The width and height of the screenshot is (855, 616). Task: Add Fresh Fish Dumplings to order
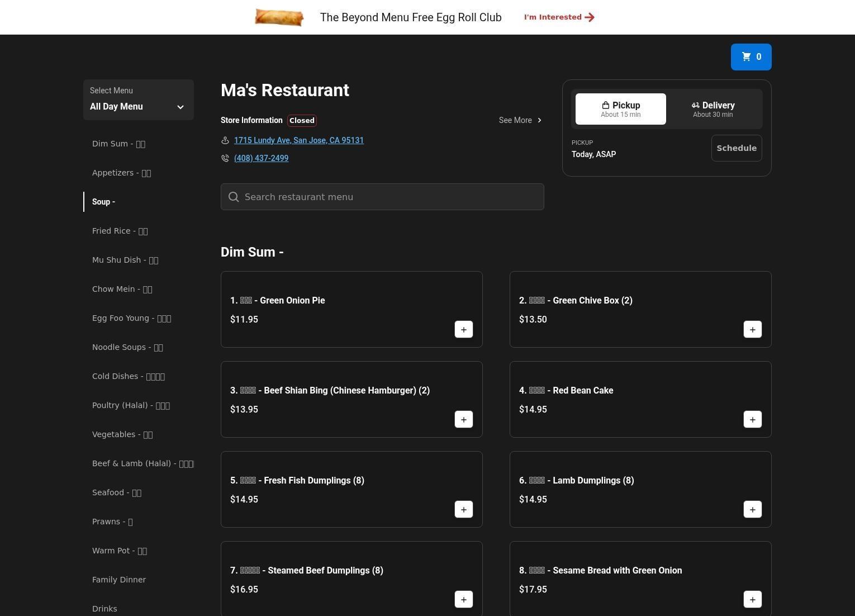pyautogui.click(x=463, y=510)
